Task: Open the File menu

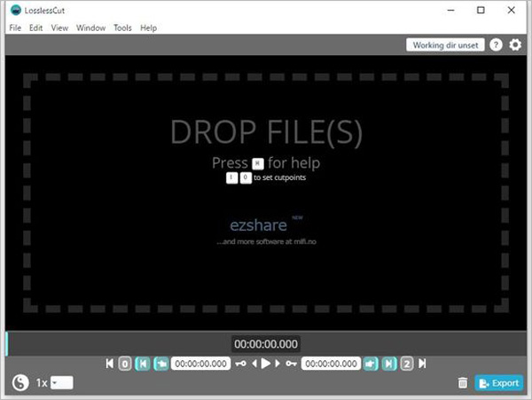Action: click(15, 27)
